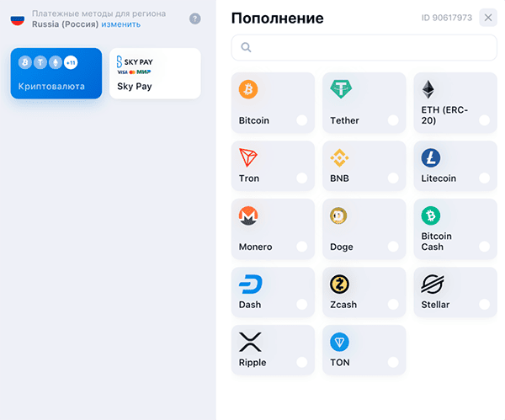
Task: Focus the cryptocurrency search field
Action: click(364, 47)
